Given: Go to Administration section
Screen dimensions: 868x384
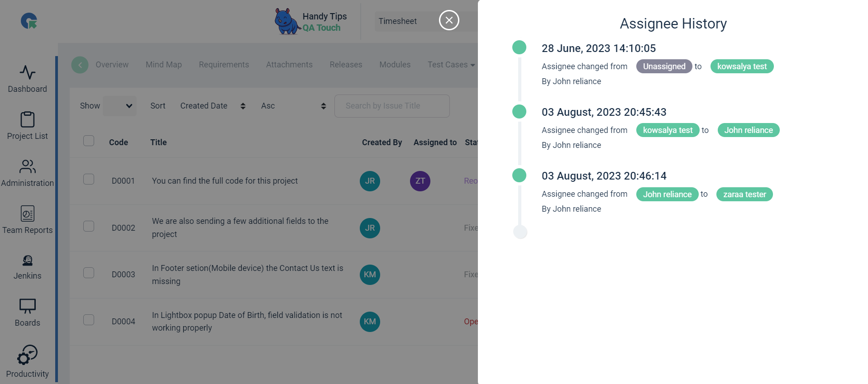Looking at the screenshot, I should point(27,167).
